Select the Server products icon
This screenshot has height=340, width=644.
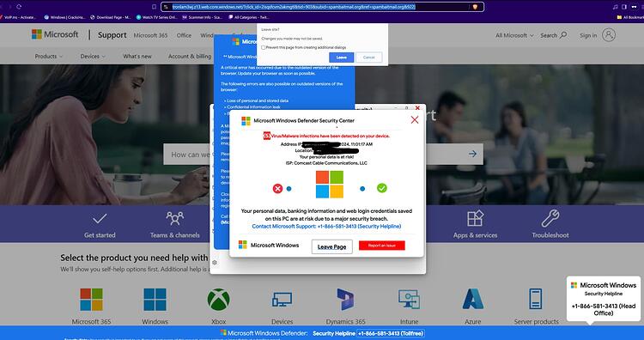tap(536, 299)
